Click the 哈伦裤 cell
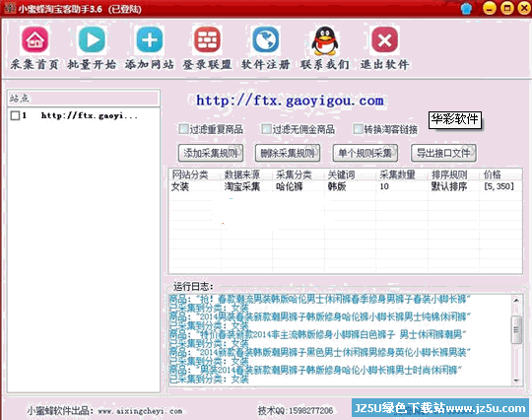 (290, 186)
